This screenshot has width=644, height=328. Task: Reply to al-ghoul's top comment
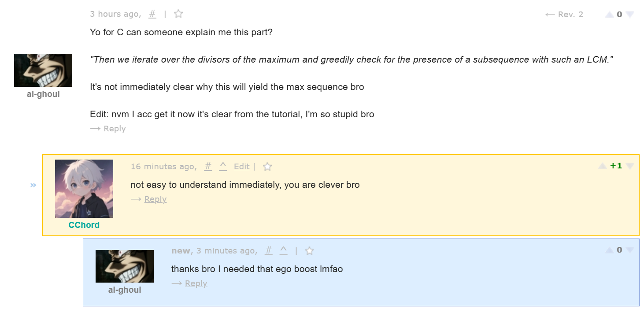pyautogui.click(x=115, y=129)
